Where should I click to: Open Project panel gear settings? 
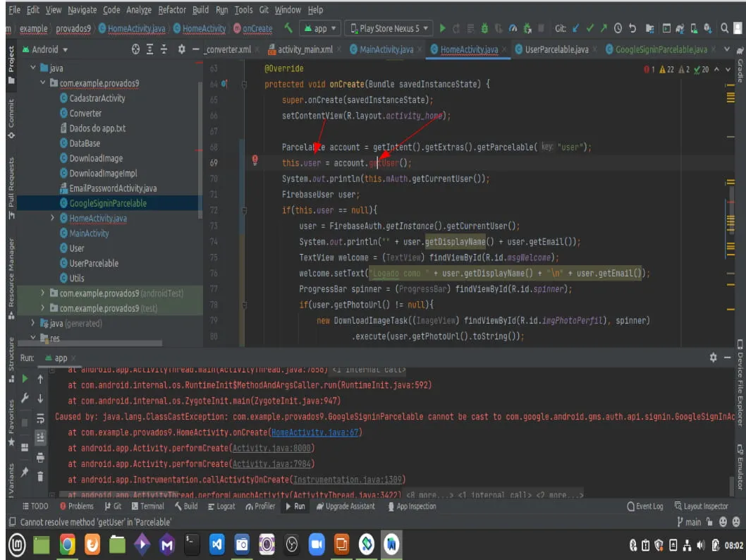pyautogui.click(x=181, y=49)
